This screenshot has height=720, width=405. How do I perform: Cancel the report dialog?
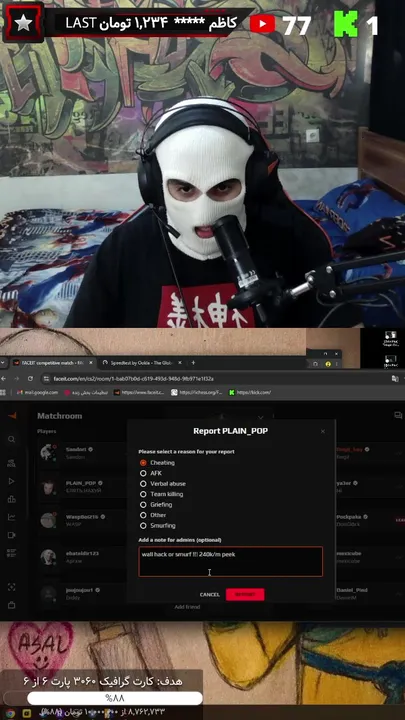210,595
